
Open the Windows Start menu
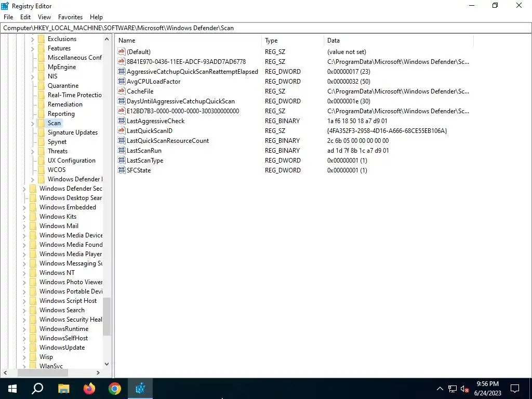(12, 389)
